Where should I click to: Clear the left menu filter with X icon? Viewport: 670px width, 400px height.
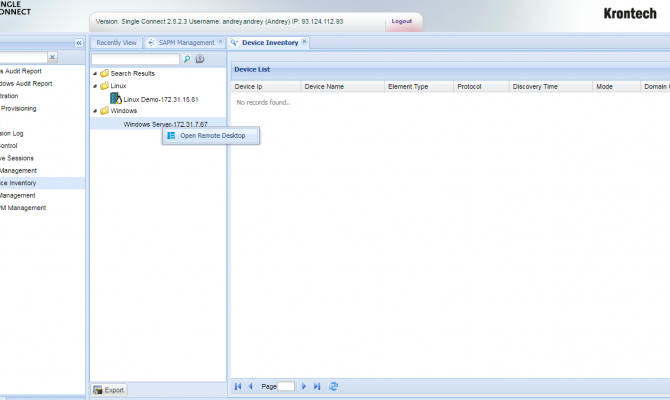pos(52,57)
